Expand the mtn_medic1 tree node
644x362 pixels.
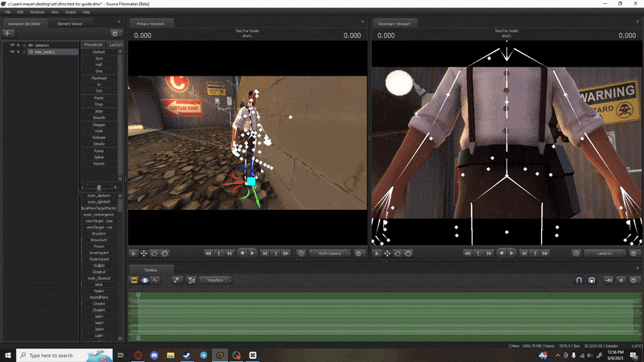24,52
